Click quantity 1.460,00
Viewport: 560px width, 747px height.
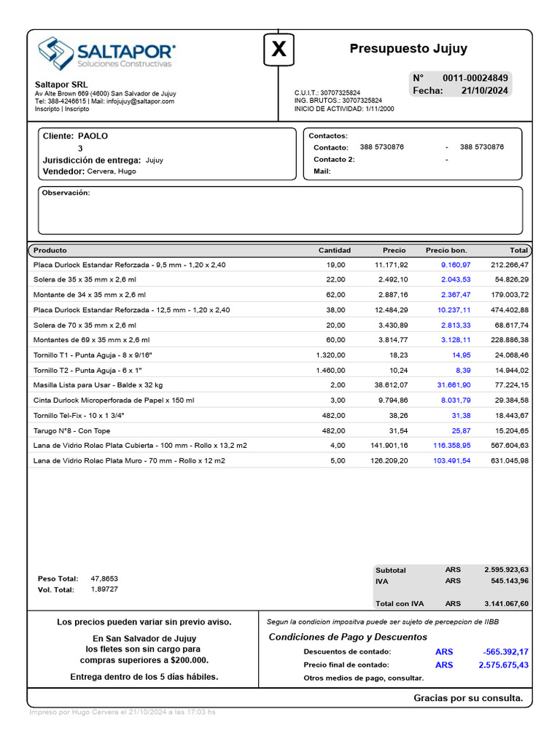(x=330, y=371)
